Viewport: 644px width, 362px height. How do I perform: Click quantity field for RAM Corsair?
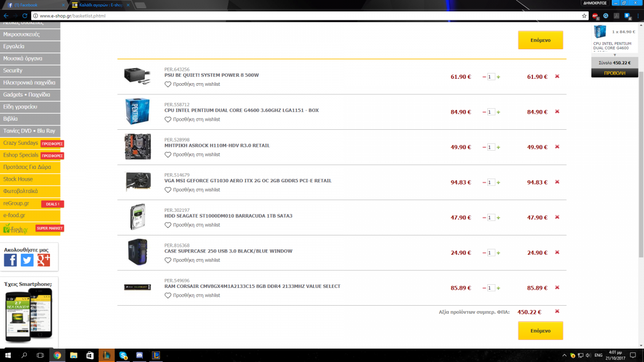coord(491,288)
